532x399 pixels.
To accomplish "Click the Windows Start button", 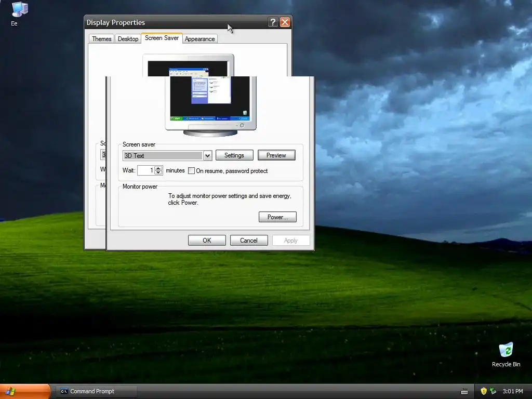I will pos(25,392).
